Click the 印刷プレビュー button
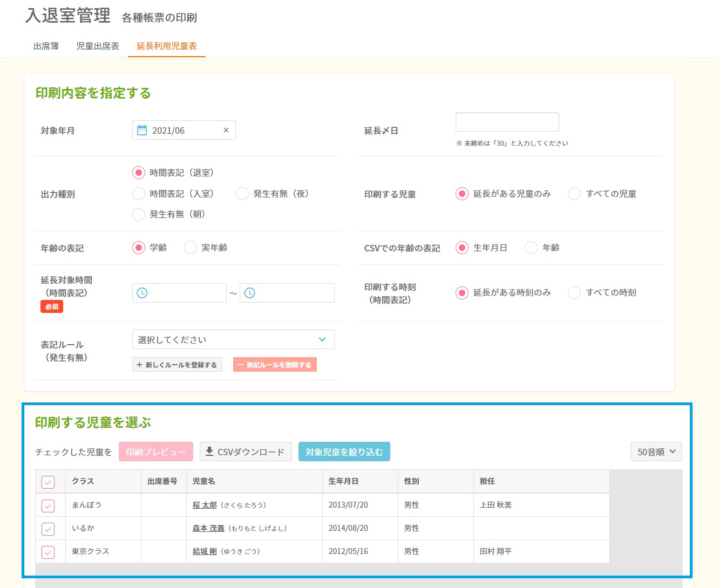This screenshot has height=588, width=719. 156,452
